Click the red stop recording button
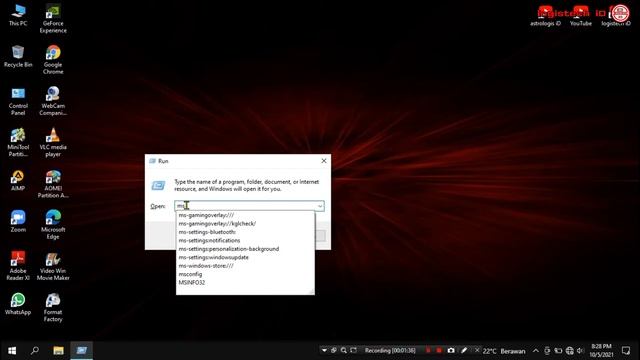 [x=439, y=350]
